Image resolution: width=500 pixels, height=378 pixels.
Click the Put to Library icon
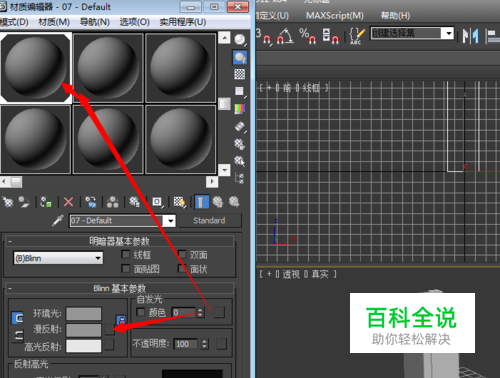[x=135, y=202]
